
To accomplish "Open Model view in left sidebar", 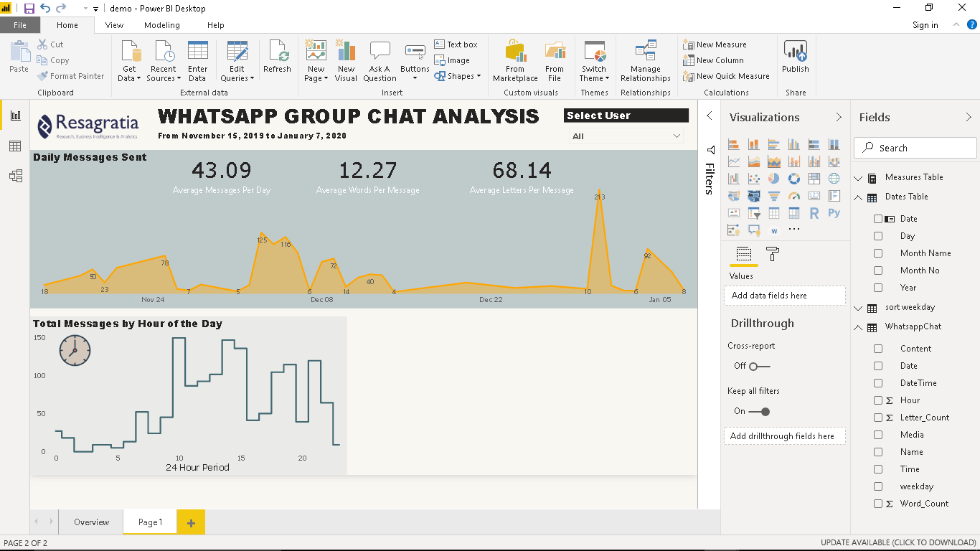I will coord(15,176).
